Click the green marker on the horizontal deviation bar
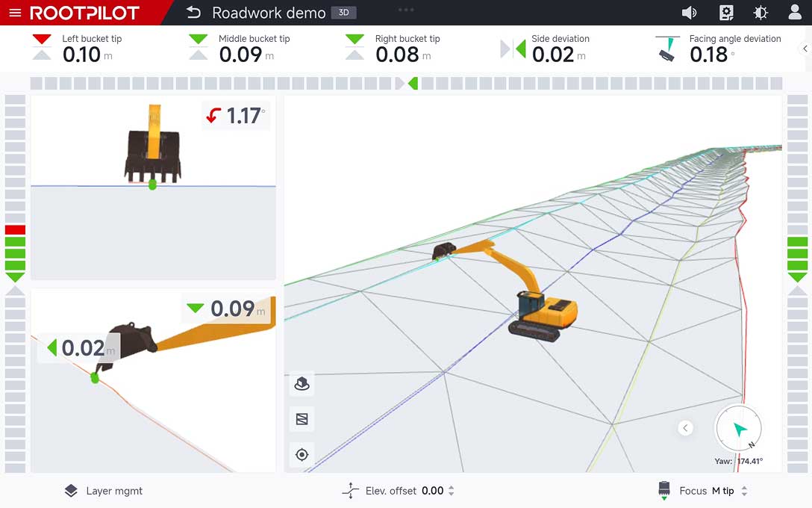The height and width of the screenshot is (508, 812). [413, 83]
